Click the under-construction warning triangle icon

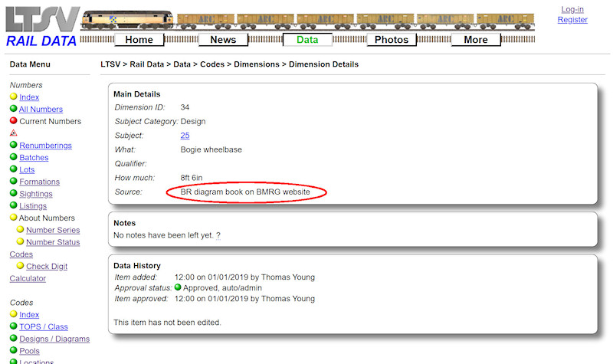(14, 133)
